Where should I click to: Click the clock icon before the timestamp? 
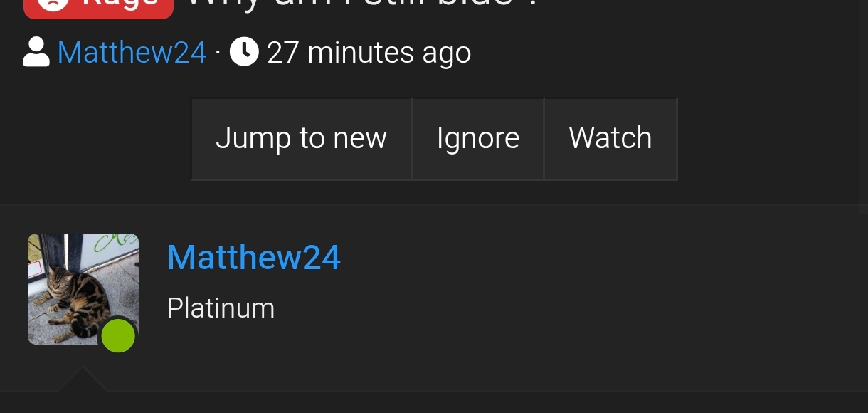tap(244, 52)
